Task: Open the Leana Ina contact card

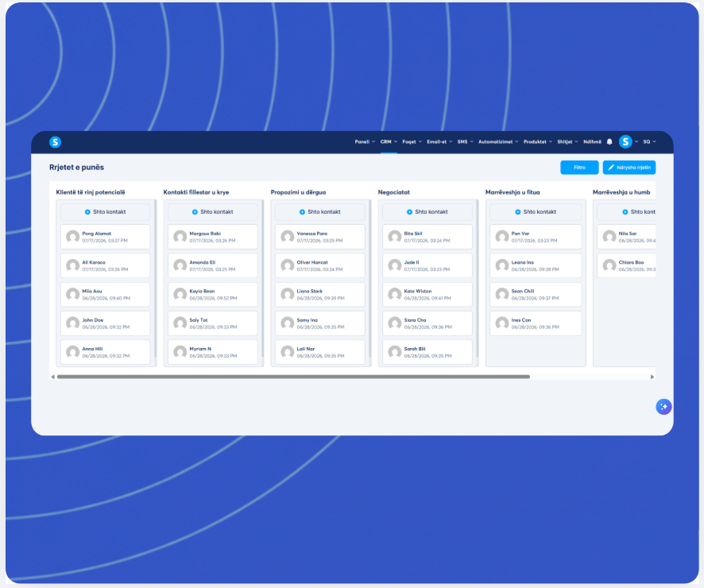Action: pos(536,265)
